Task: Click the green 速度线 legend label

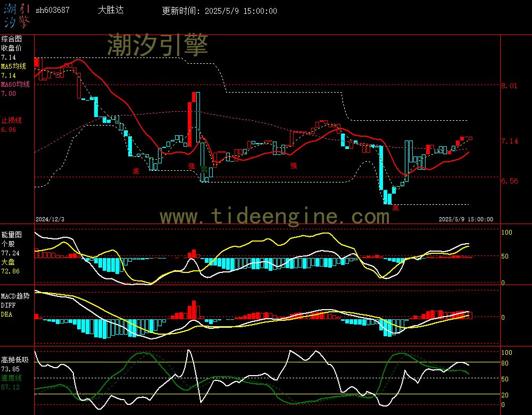Action: [x=11, y=378]
